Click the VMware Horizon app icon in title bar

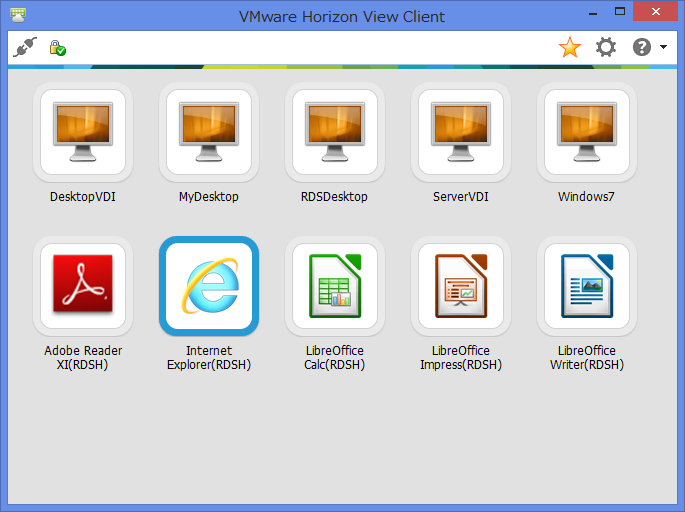(18, 15)
